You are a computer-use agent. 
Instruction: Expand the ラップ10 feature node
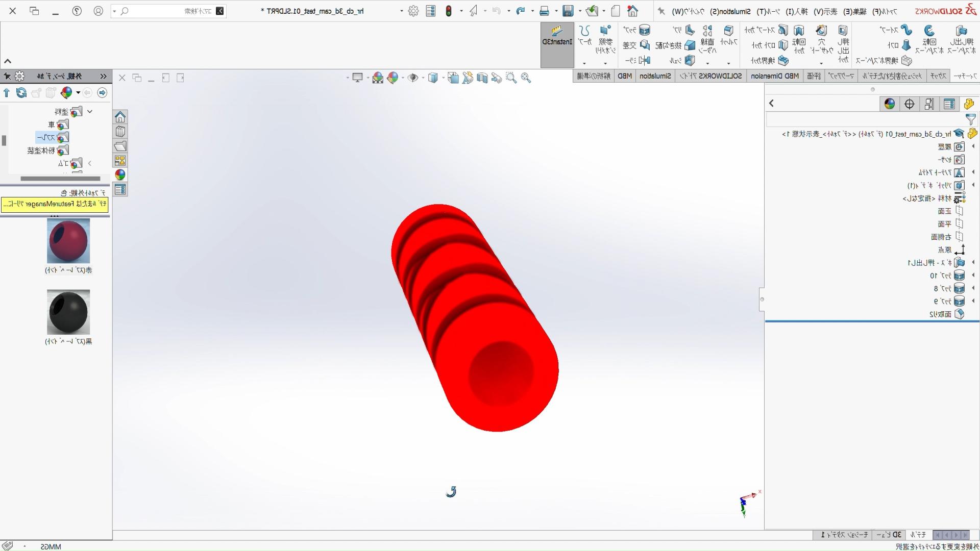pos(973,275)
